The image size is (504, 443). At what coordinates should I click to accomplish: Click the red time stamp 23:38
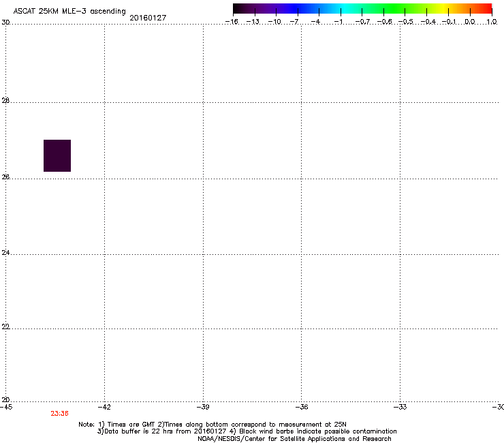59,414
